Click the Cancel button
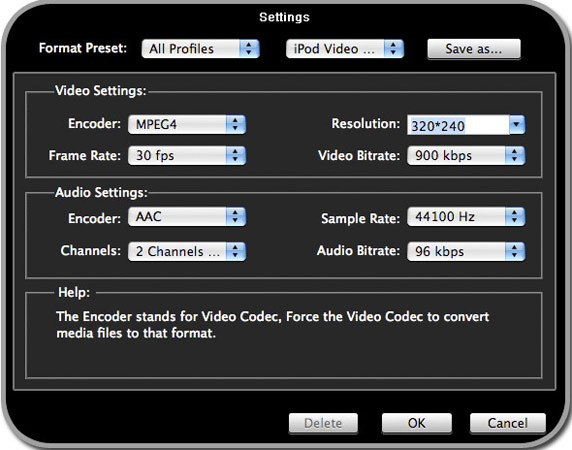Image resolution: width=572 pixels, height=450 pixels. [507, 423]
